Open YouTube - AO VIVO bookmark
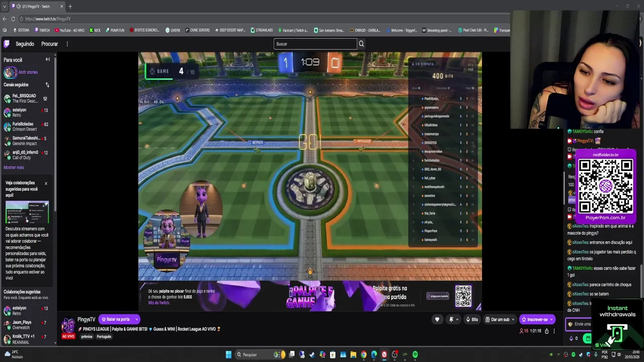Image resolution: width=644 pixels, height=362 pixels. point(69,30)
